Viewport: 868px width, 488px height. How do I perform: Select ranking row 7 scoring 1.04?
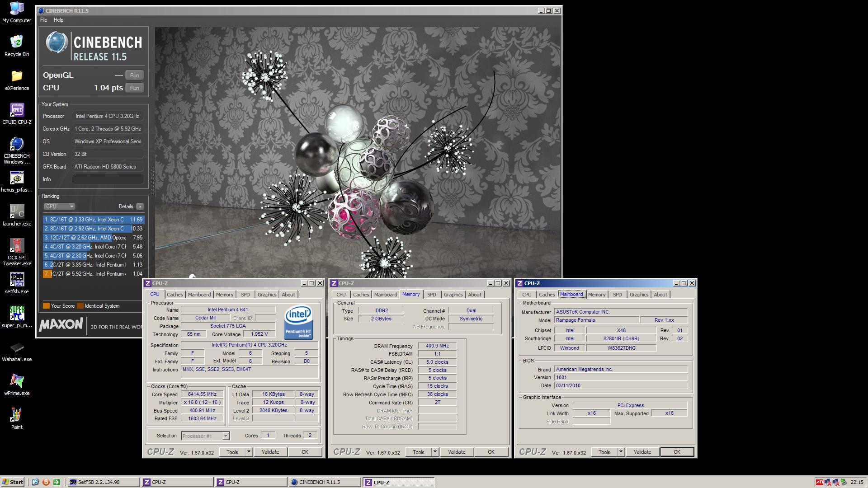94,274
